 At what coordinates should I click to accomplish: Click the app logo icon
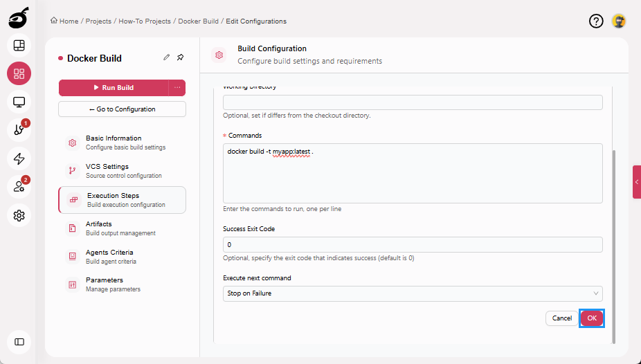pyautogui.click(x=19, y=18)
